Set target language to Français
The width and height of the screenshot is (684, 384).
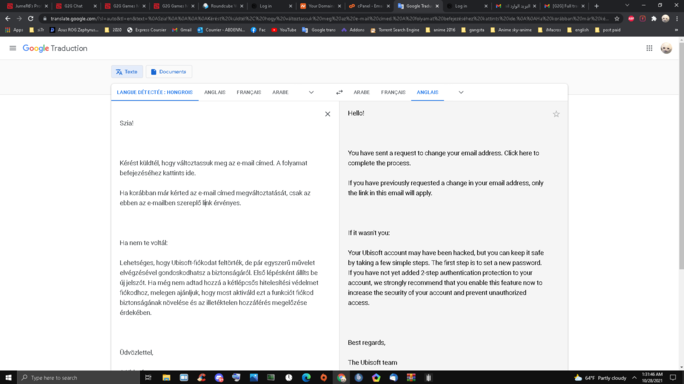coord(393,92)
